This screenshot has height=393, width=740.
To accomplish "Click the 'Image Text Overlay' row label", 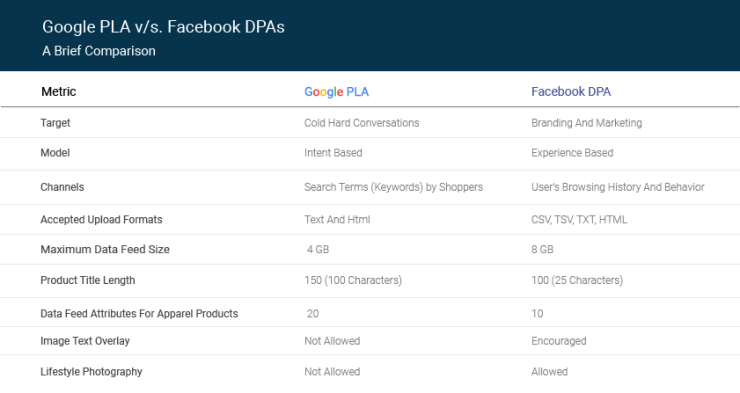I will coord(85,341).
